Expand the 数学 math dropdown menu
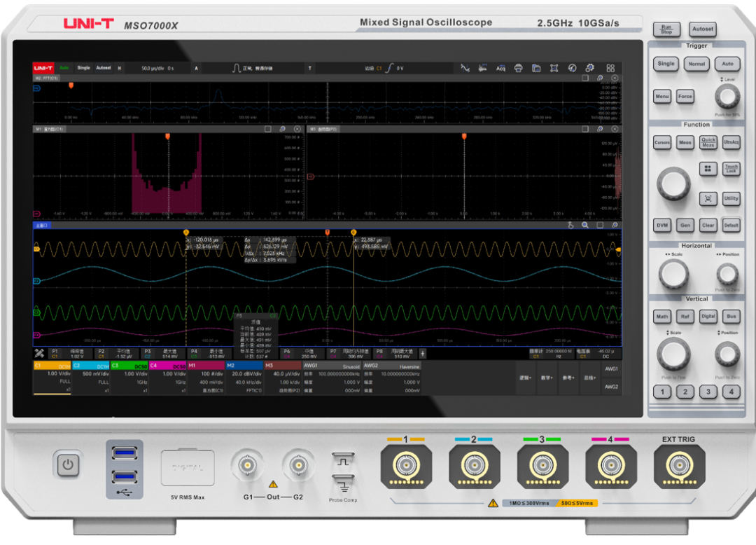 (x=548, y=377)
